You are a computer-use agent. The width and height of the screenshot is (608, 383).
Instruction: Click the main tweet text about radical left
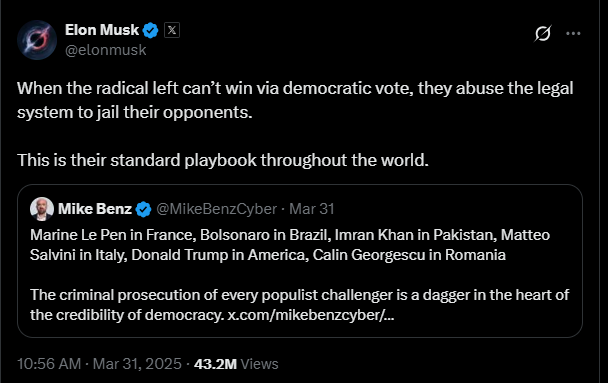(x=295, y=100)
